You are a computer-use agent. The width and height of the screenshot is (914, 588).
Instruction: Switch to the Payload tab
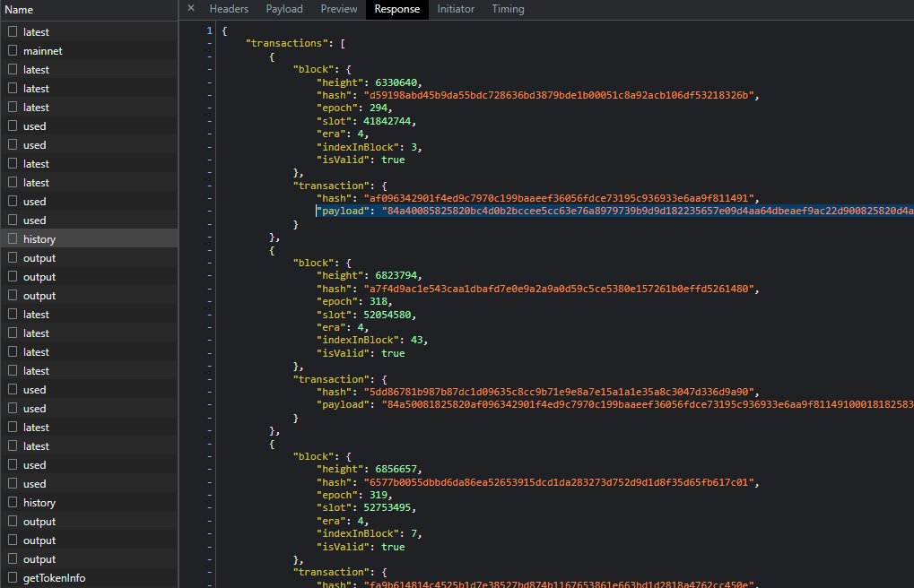click(283, 9)
